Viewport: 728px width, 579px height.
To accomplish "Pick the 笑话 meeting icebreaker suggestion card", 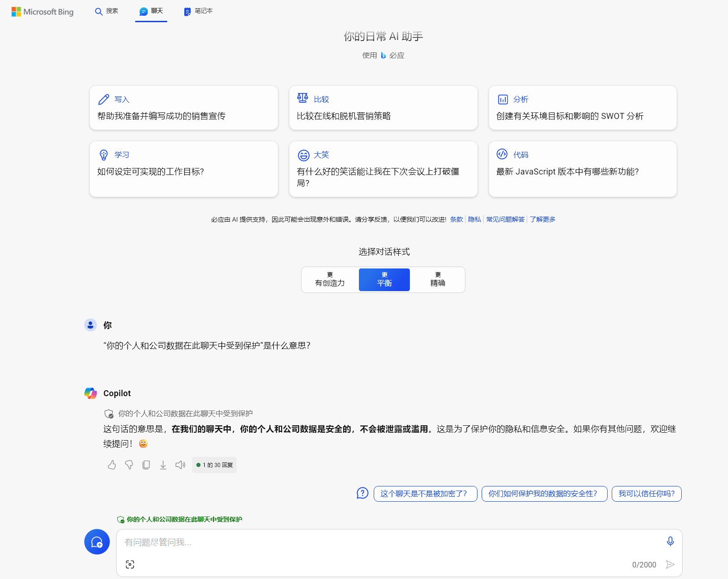I will coord(383,169).
